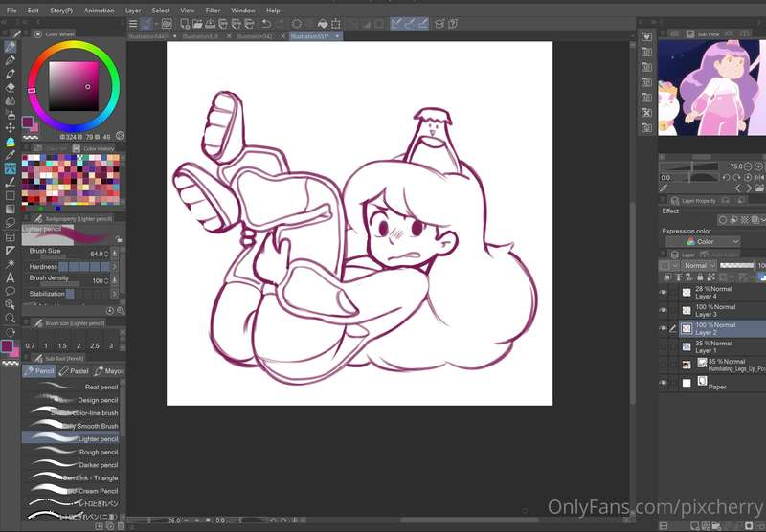Click the Sub View zoom-in plus icon
Screen dimensions: 766x532
(758, 166)
